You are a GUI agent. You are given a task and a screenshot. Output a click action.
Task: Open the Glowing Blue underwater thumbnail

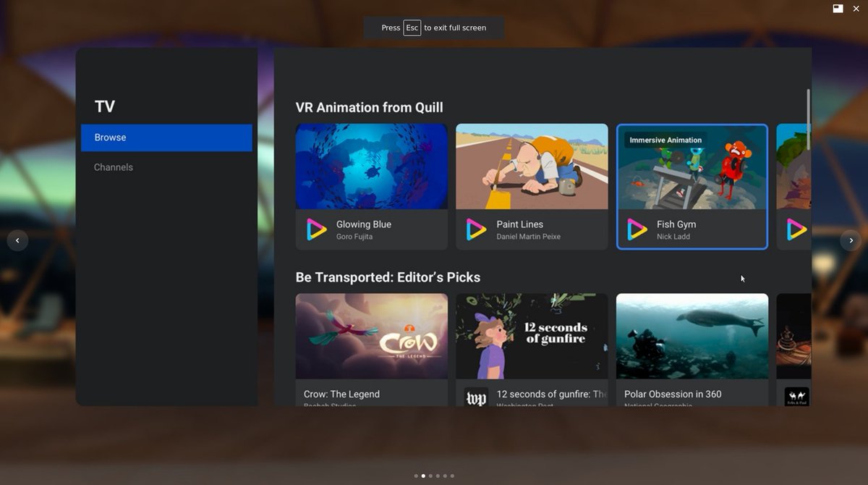[372, 166]
